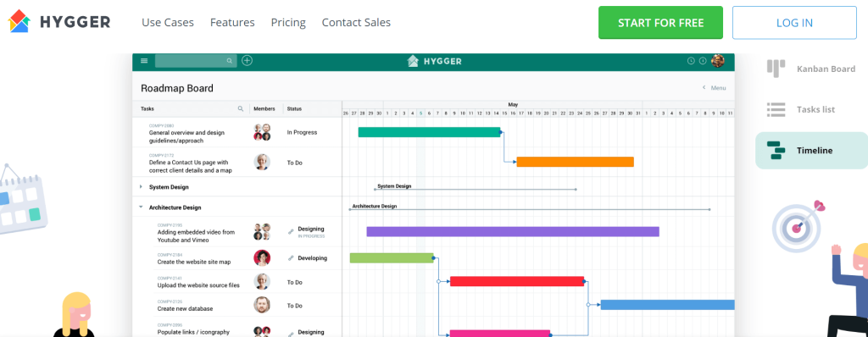Click the Menu link on Roadmap Board
Viewport: 868px width, 337px height.
719,88
